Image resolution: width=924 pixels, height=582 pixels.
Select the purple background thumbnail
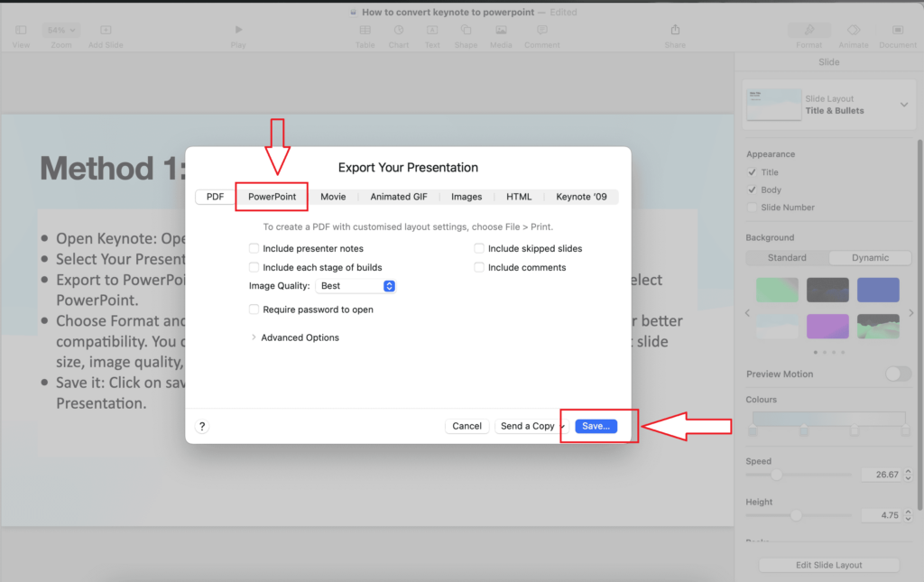coord(827,326)
